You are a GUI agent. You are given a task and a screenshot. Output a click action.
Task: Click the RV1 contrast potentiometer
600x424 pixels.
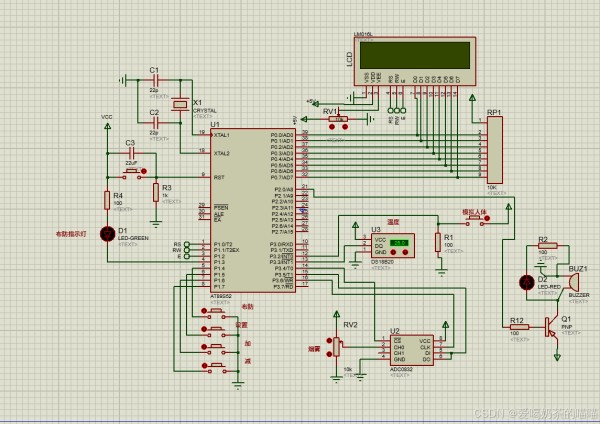(x=339, y=119)
